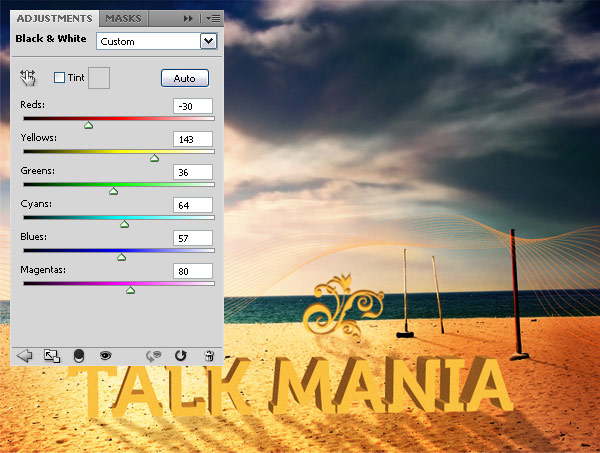The height and width of the screenshot is (453, 600).
Task: Toggle adjustment layer visibility eye icon
Action: tap(105, 356)
